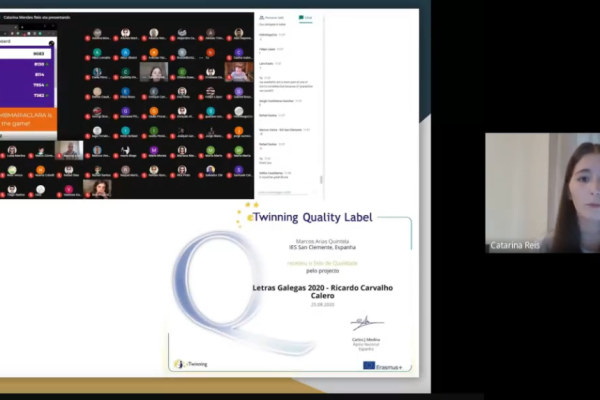Click Carlos J. Medina's signature on the certificate
The width and height of the screenshot is (600, 400).
pyautogui.click(x=367, y=323)
